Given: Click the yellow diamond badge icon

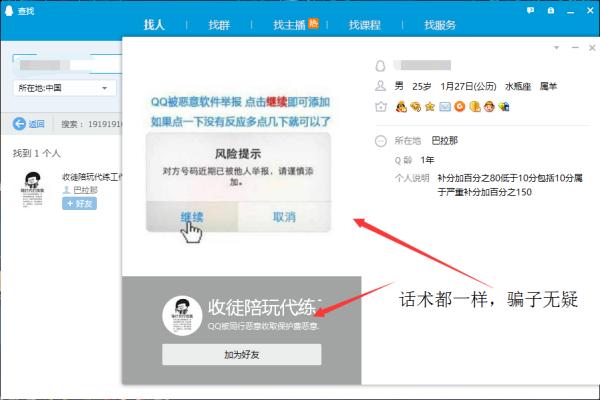Looking at the screenshot, I should pyautogui.click(x=415, y=107).
